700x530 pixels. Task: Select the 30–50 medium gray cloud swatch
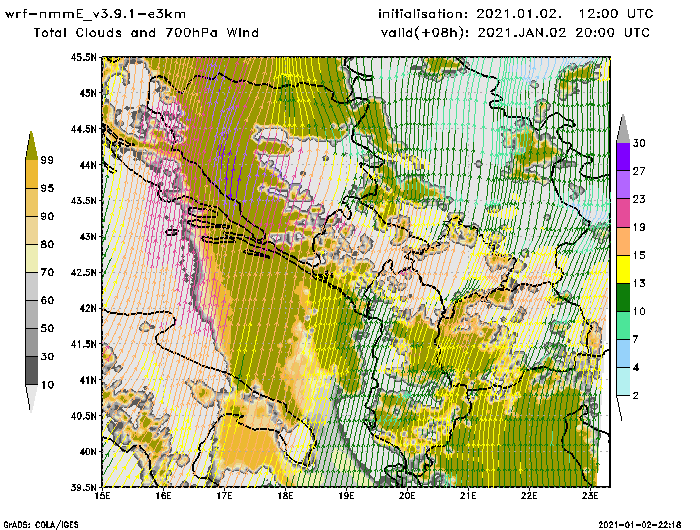[31, 342]
